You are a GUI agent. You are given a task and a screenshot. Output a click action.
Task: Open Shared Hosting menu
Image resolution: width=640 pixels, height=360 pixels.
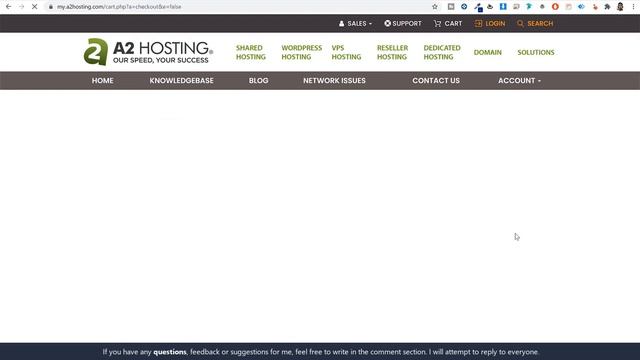[x=251, y=52]
